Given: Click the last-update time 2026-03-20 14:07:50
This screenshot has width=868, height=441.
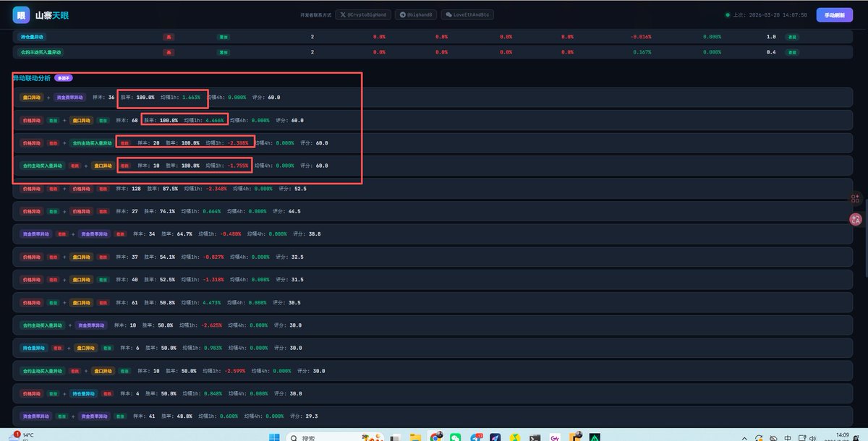Looking at the screenshot, I should (778, 14).
